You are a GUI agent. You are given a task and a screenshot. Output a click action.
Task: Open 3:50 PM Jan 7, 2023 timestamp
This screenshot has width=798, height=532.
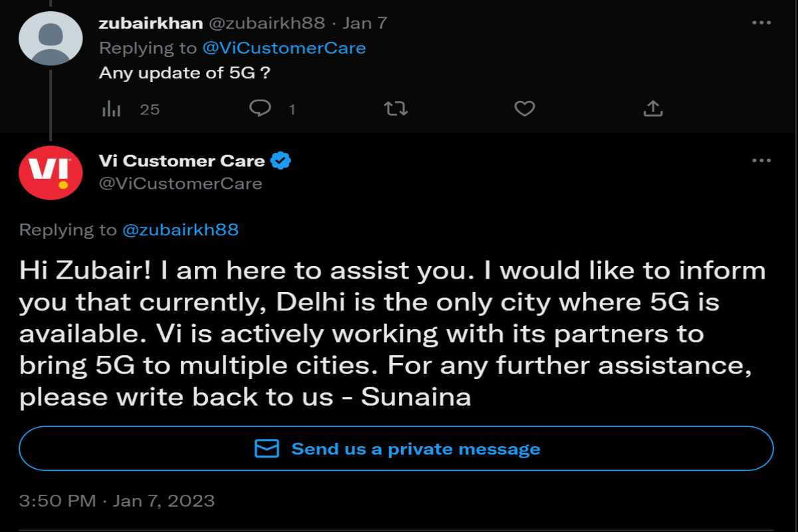(x=117, y=500)
